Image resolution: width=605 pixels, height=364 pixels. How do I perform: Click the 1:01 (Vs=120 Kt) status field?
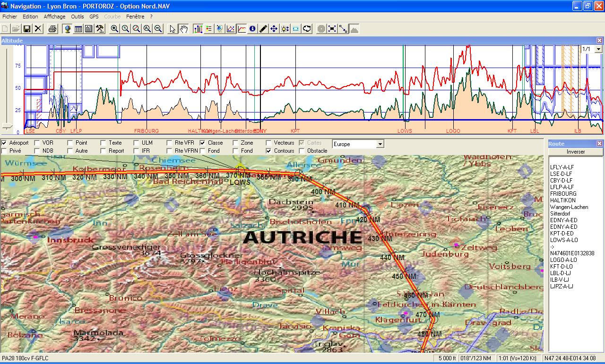519,358
